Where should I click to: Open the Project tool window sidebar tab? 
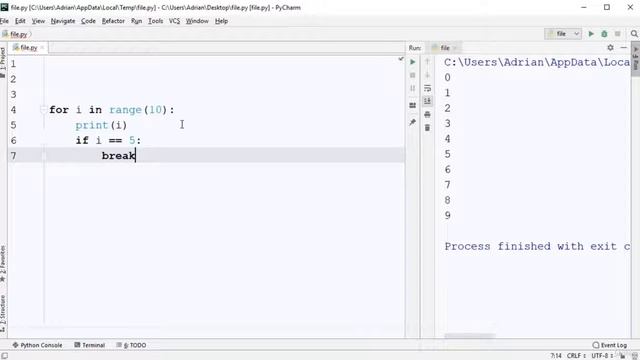3,61
